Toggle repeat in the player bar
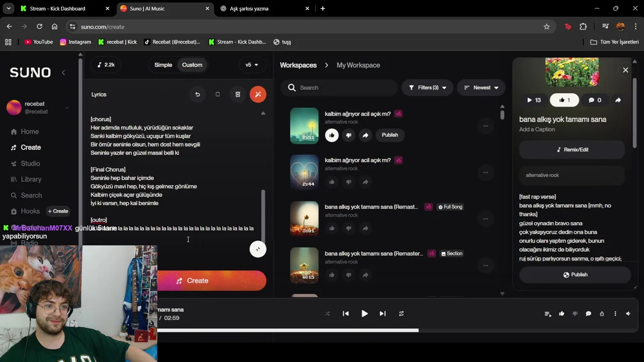 [401, 314]
